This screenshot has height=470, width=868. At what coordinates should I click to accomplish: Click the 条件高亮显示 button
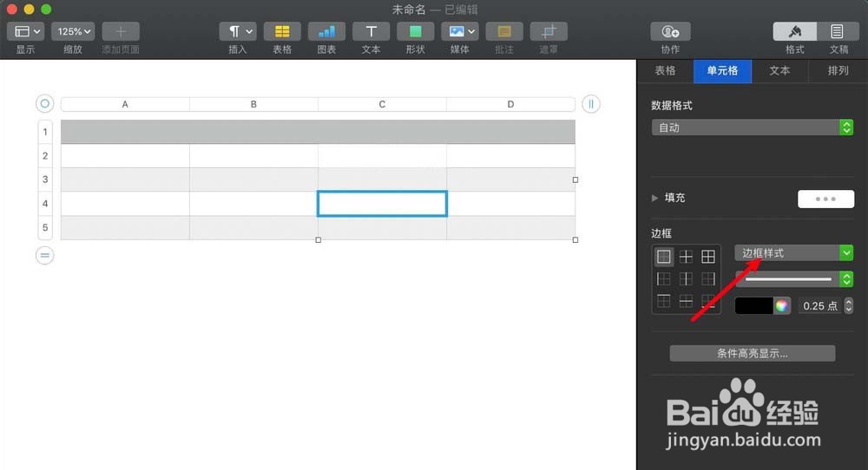click(x=753, y=353)
